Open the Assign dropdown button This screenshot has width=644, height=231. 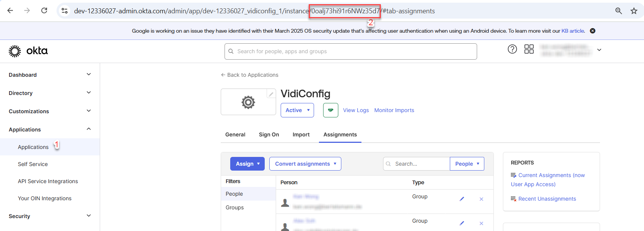[x=247, y=164]
